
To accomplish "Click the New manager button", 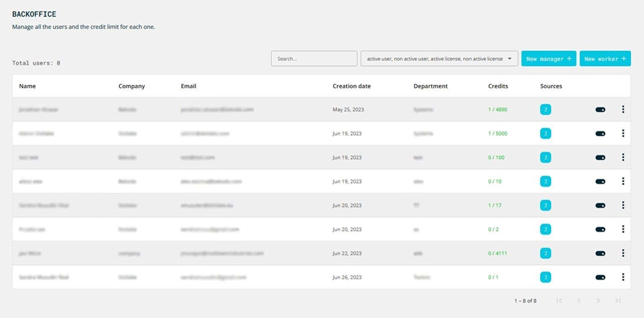I will click(x=549, y=59).
